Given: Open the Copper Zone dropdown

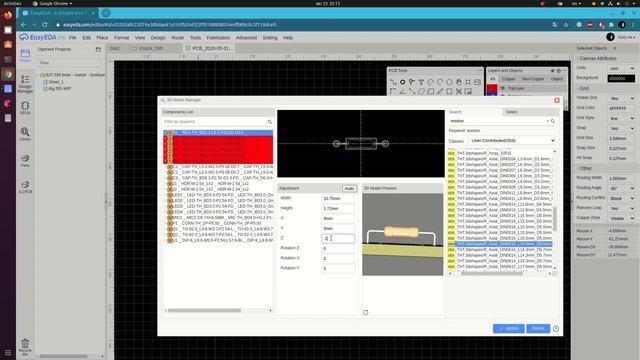Looking at the screenshot, I should pos(622,218).
